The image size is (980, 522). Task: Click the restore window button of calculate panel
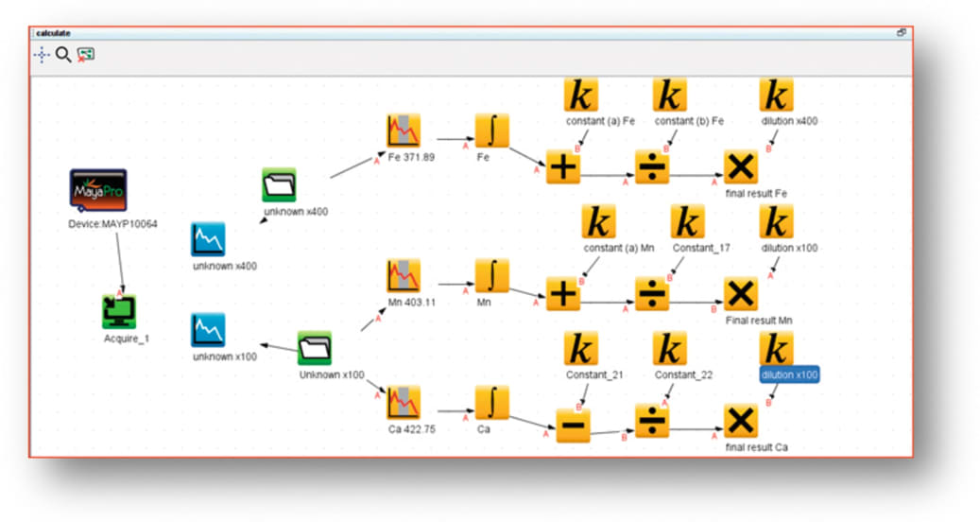click(x=901, y=32)
